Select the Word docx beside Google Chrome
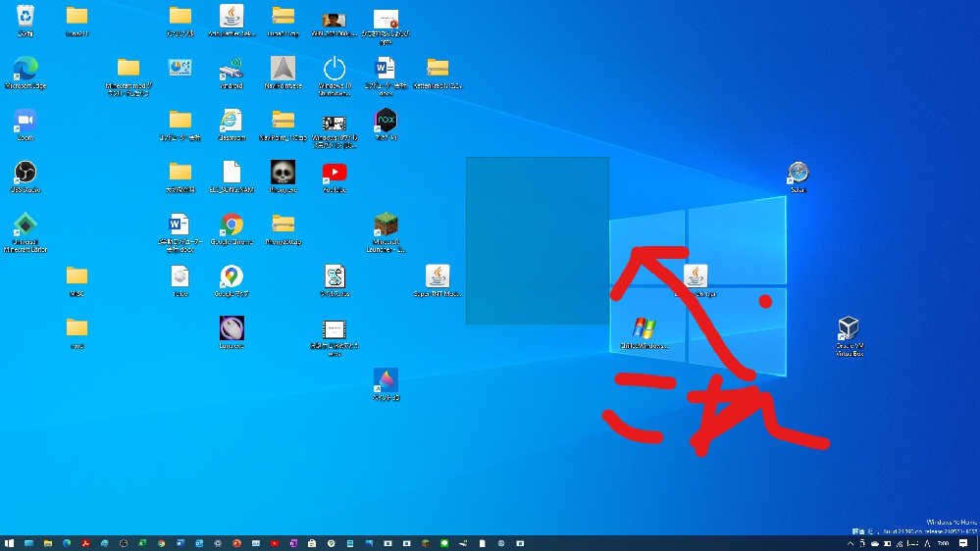Screen dimensions: 980x551 pyautogui.click(x=180, y=231)
